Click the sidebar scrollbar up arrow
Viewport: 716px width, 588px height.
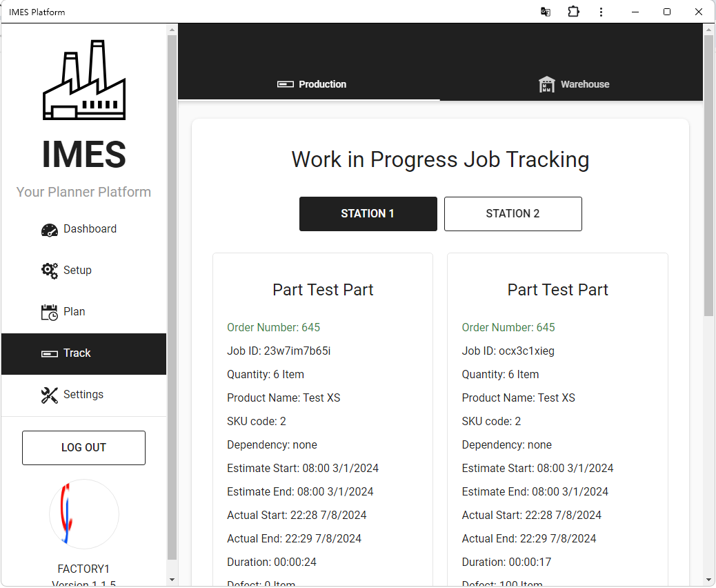(172, 30)
